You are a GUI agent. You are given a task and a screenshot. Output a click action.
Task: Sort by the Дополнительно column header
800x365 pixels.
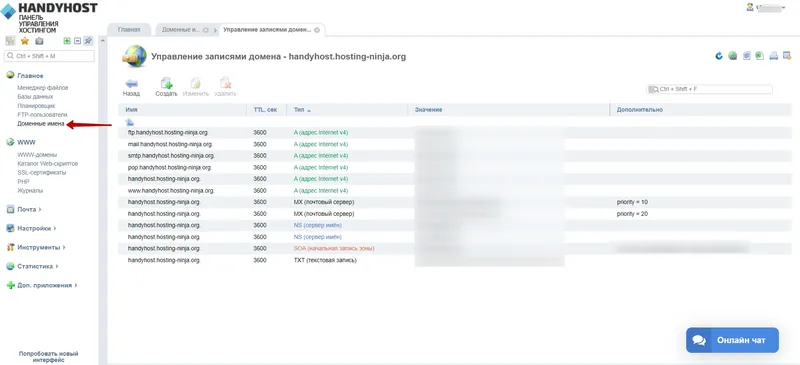click(701, 110)
